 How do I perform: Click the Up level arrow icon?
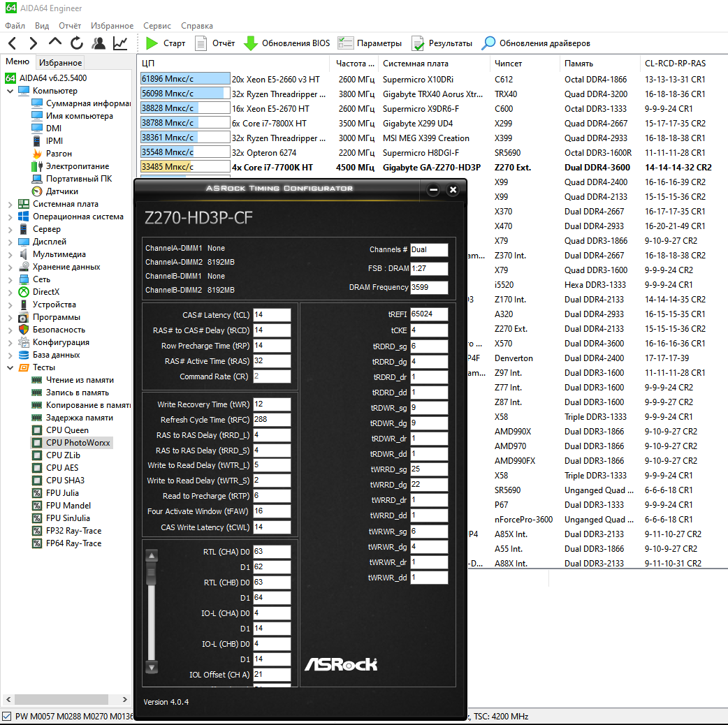coord(54,42)
